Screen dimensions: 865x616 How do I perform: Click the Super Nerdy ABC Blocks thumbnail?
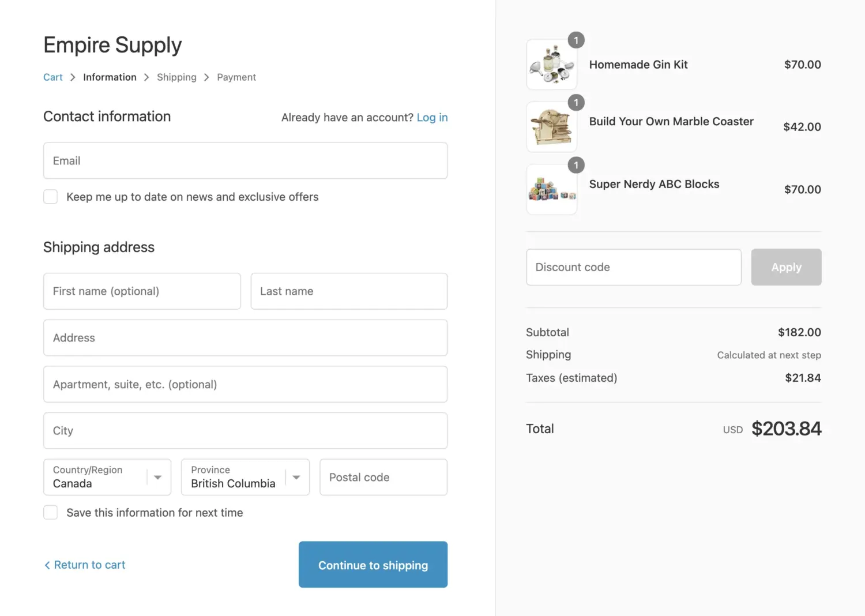pos(552,189)
